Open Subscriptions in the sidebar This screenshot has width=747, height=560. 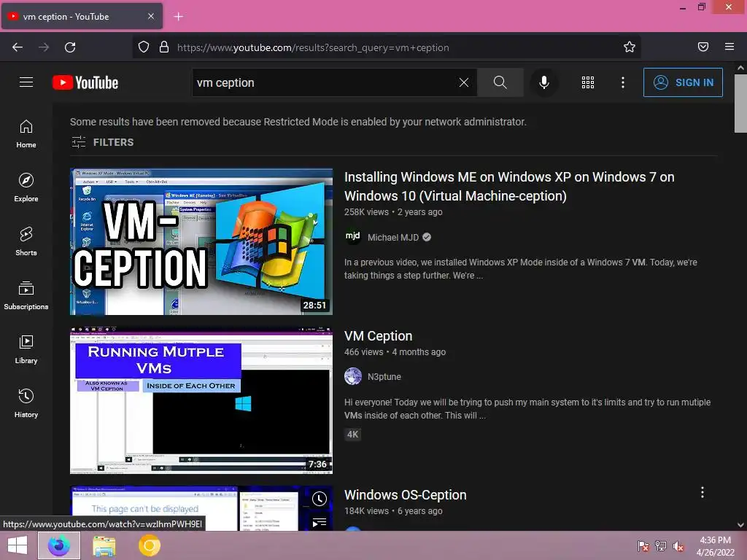coord(26,295)
